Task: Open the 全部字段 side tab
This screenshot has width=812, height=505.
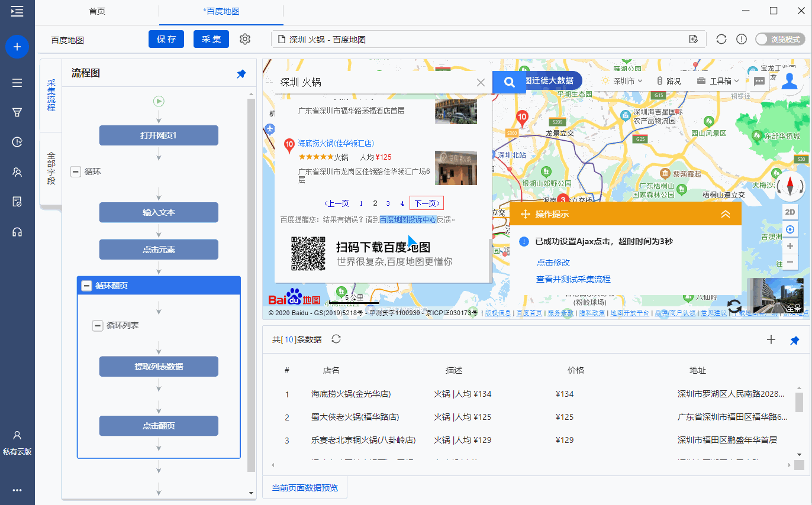Action: pyautogui.click(x=51, y=169)
